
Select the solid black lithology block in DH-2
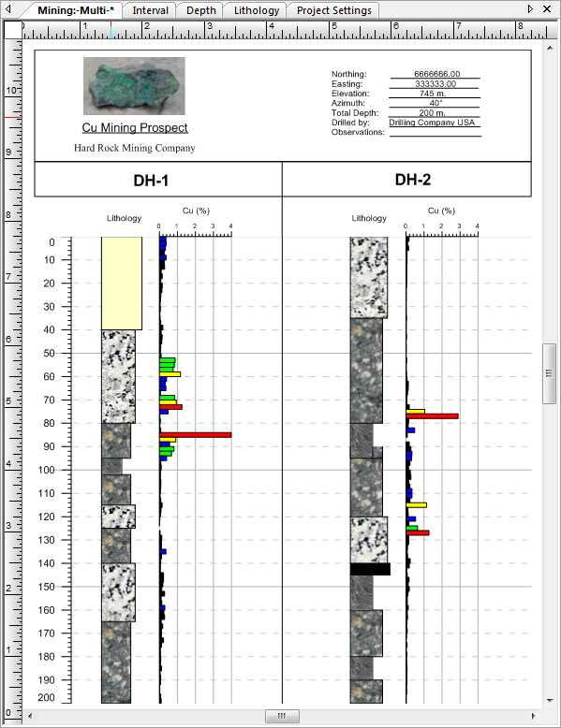pyautogui.click(x=370, y=569)
